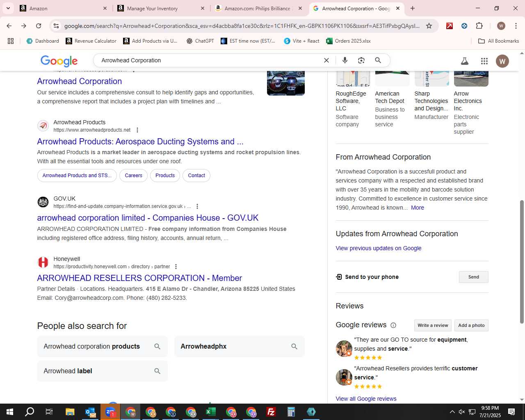Open the Arrowhead Corporation result title link

point(80,81)
